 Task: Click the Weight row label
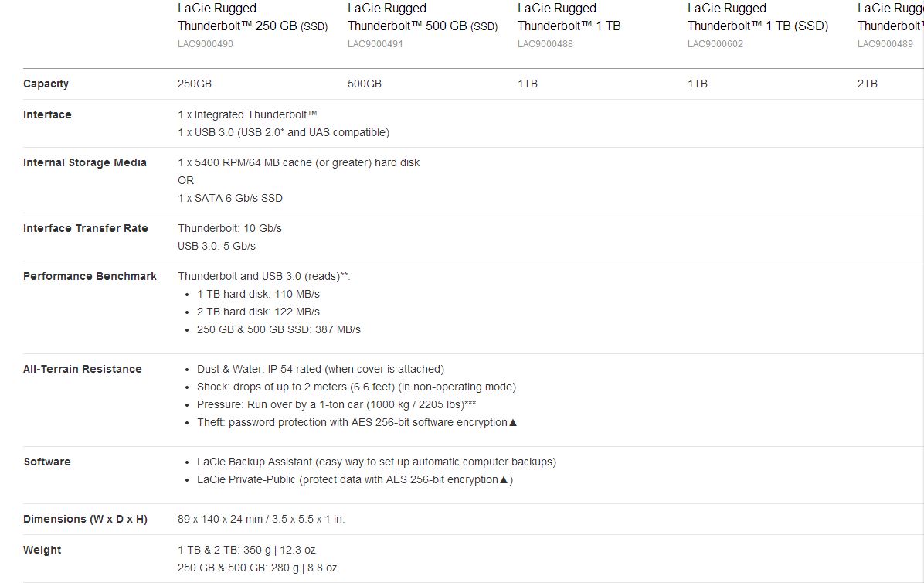(42, 550)
